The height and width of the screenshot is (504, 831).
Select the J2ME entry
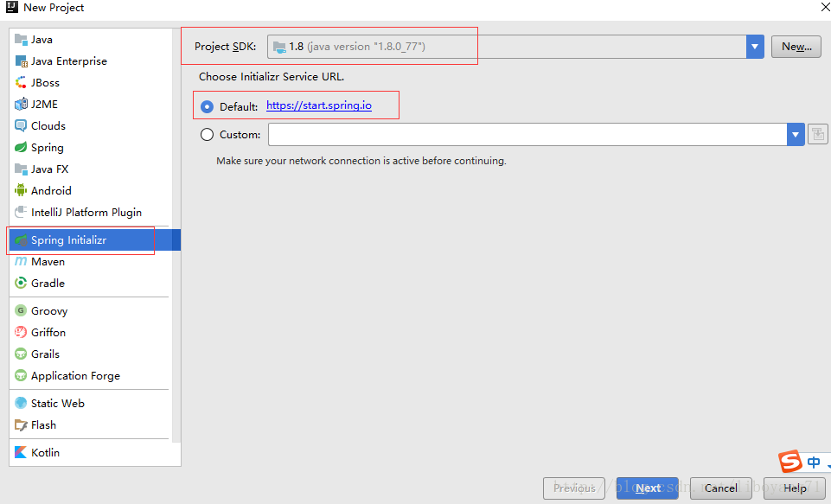pyautogui.click(x=91, y=104)
